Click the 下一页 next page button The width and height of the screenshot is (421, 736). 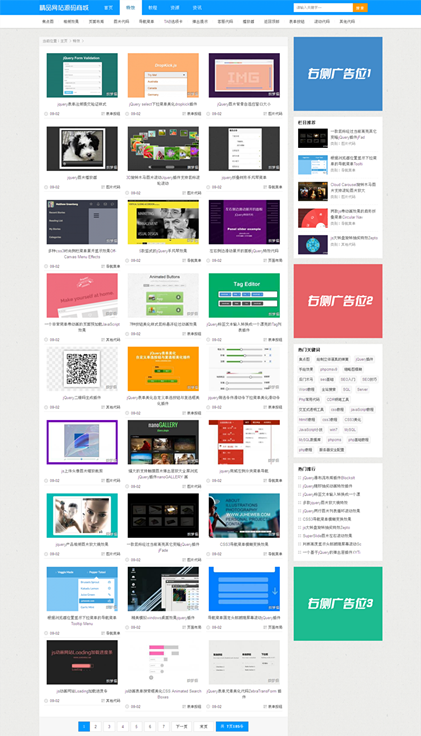[181, 726]
